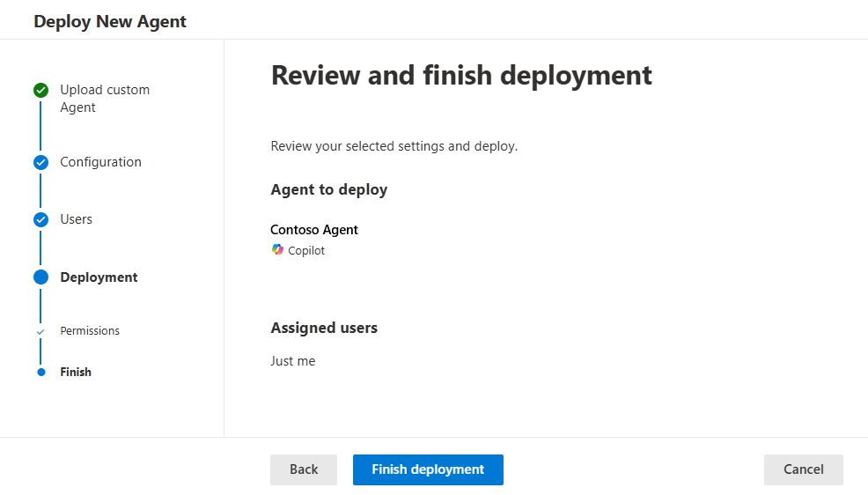Click the Review and finish deployment heading
This screenshot has width=868, height=495.
click(x=461, y=75)
